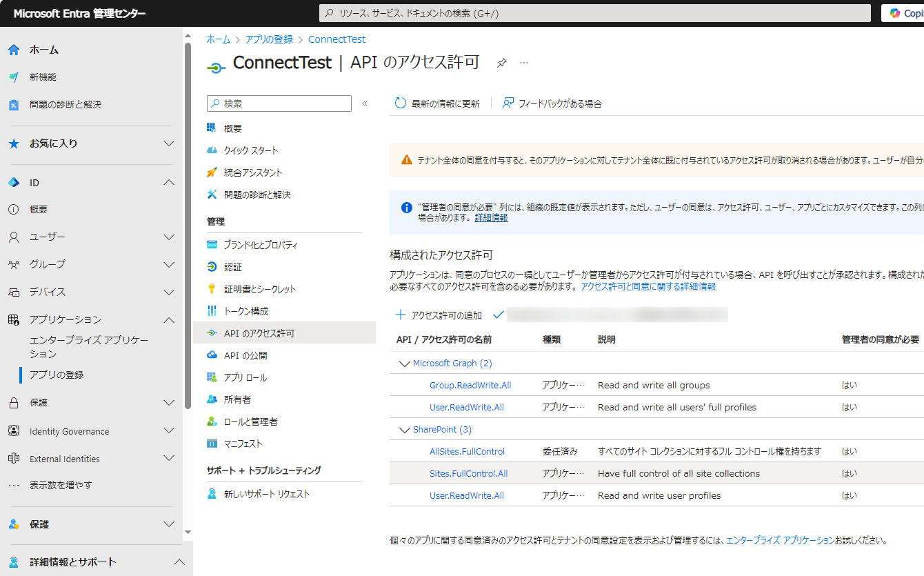
Task: Click the user icon beside ユーザー
Action: tap(14, 237)
